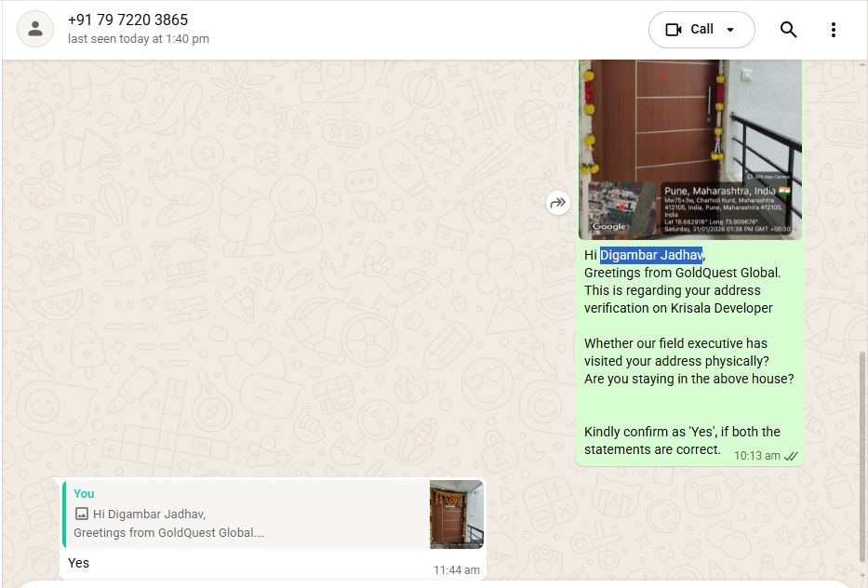This screenshot has width=868, height=588.
Task: Forward the image message using the arrow icon
Action: pyautogui.click(x=557, y=203)
